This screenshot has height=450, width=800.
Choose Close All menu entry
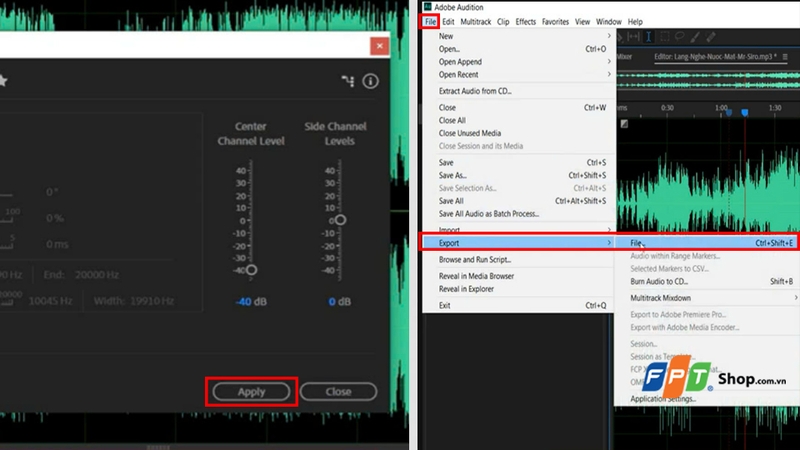click(x=519, y=120)
